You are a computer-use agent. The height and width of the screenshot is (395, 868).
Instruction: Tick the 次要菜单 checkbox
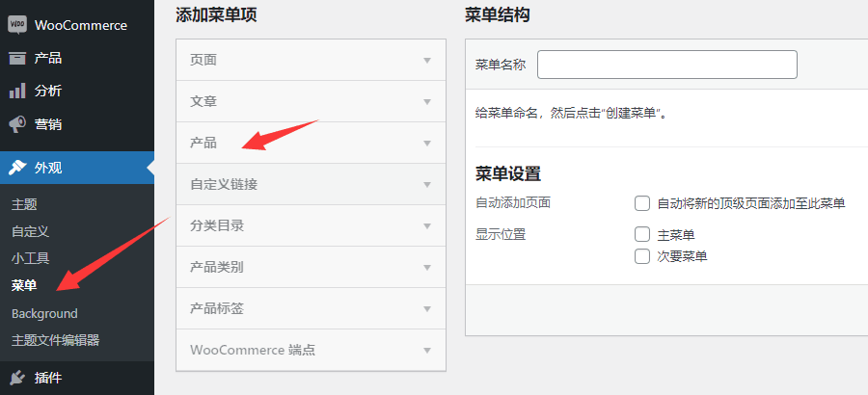click(642, 256)
